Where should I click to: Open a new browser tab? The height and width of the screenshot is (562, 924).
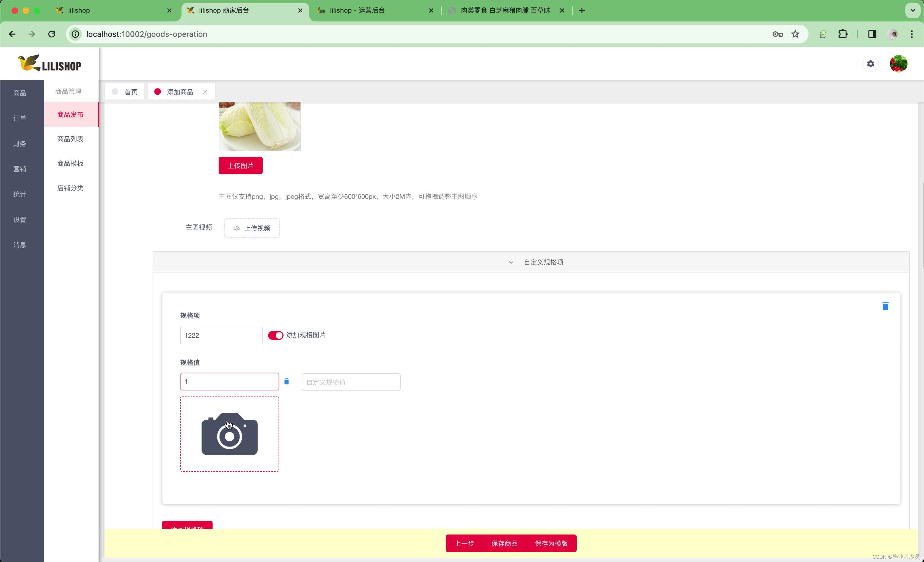pos(582,10)
